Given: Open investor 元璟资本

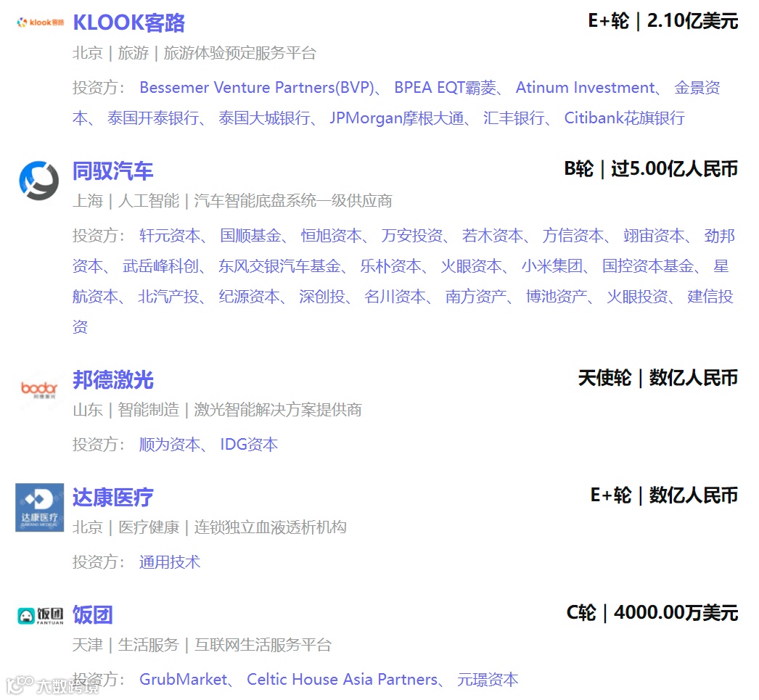Looking at the screenshot, I should tap(488, 680).
